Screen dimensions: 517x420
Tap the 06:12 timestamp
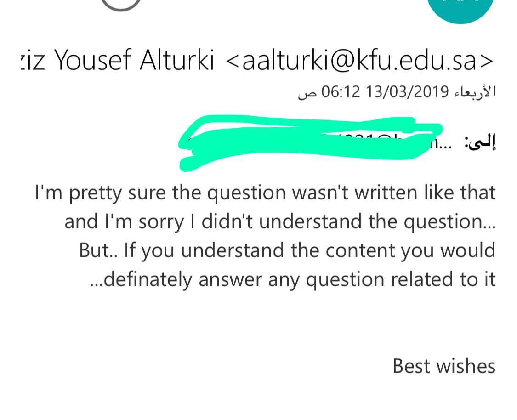[340, 92]
